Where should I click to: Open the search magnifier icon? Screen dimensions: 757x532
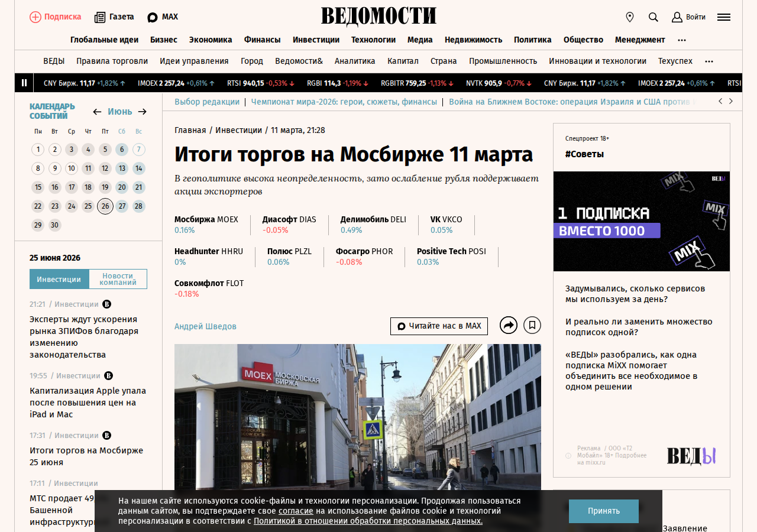[654, 17]
